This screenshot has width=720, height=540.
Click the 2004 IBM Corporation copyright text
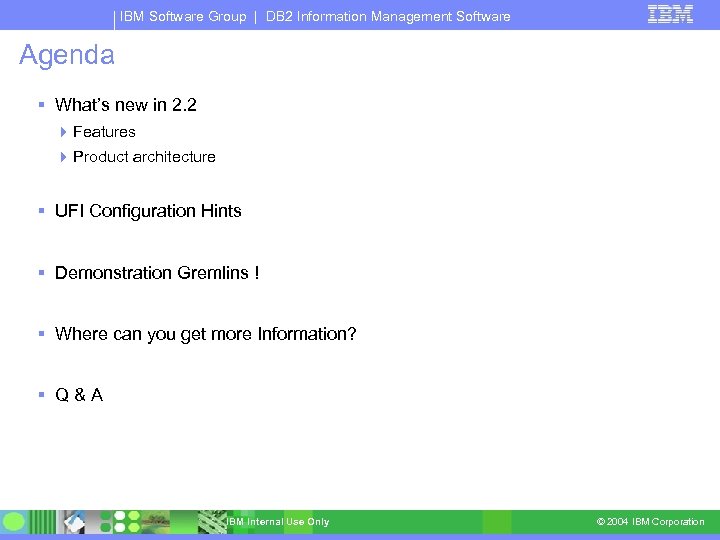[650, 522]
